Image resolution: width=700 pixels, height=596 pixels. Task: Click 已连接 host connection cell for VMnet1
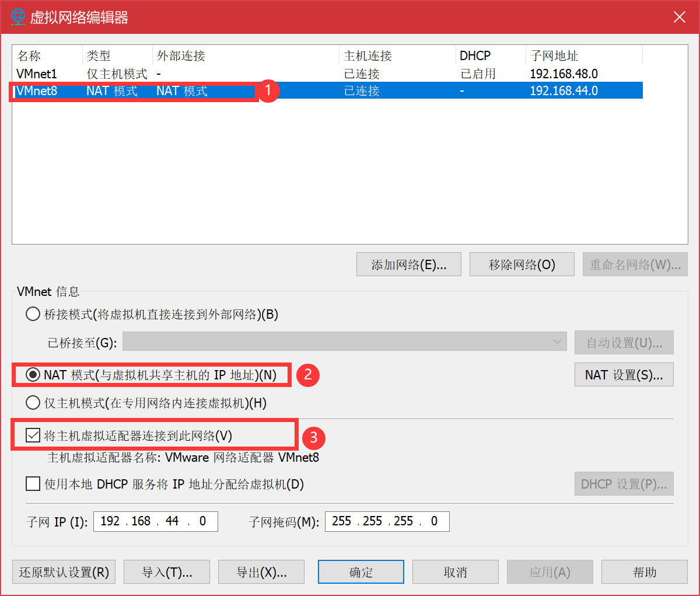(362, 74)
